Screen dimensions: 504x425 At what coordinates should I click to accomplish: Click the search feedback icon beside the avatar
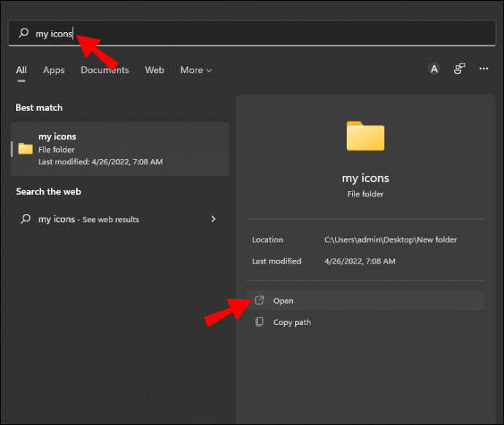(x=459, y=69)
